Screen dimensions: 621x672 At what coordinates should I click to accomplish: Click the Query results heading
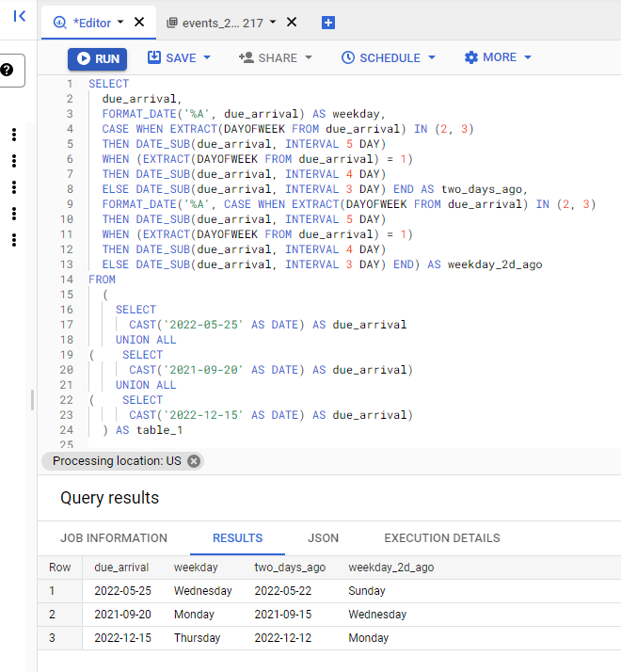click(110, 498)
